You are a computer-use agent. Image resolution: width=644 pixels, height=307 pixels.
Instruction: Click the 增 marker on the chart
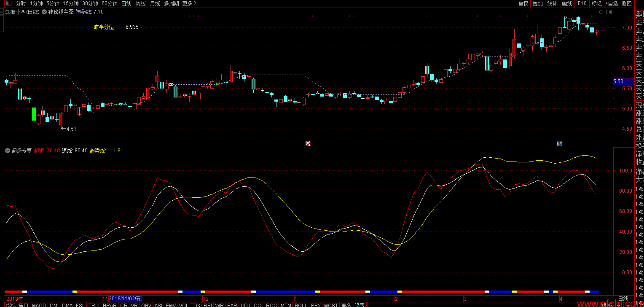(x=308, y=144)
